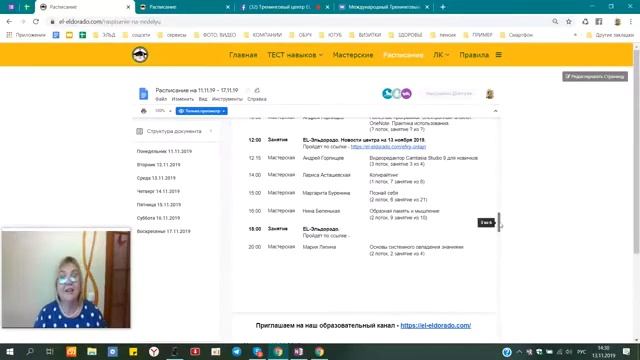
Task: Reload the page with the refresh icon
Action: [36, 22]
